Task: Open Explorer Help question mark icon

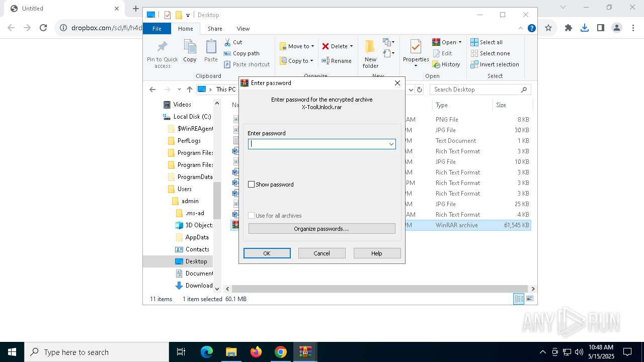Action: [531, 29]
